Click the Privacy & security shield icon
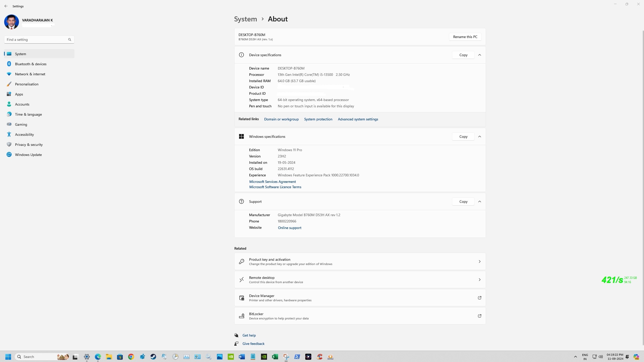 (x=9, y=145)
